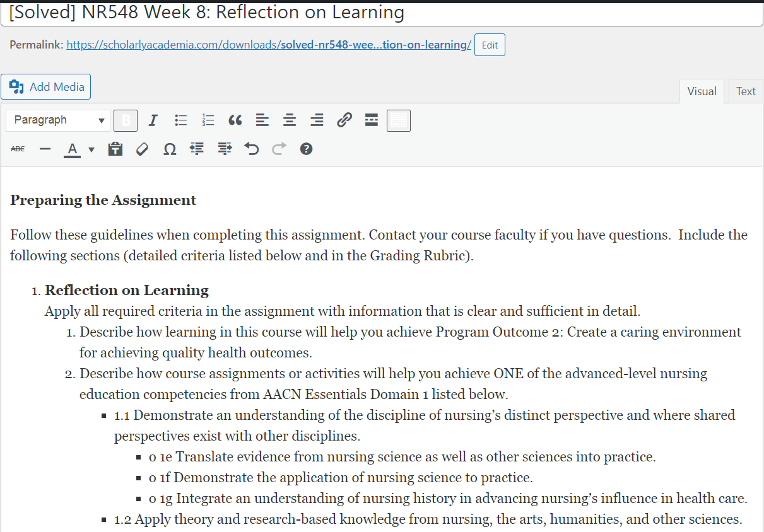Click the 'Permalink:' label
Screen dimensions: 764x532
(37, 45)
